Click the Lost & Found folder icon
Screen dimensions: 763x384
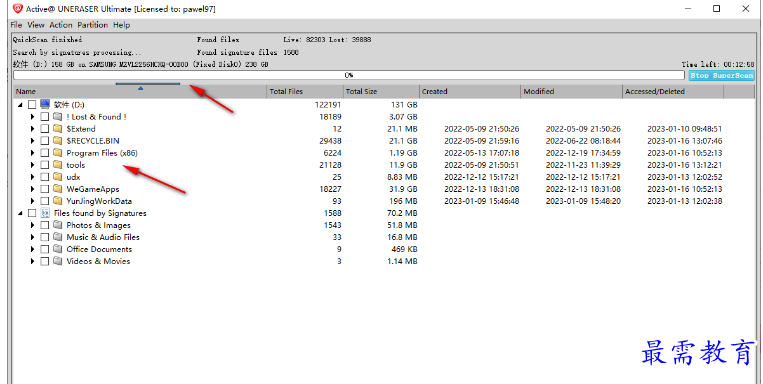pyautogui.click(x=58, y=117)
